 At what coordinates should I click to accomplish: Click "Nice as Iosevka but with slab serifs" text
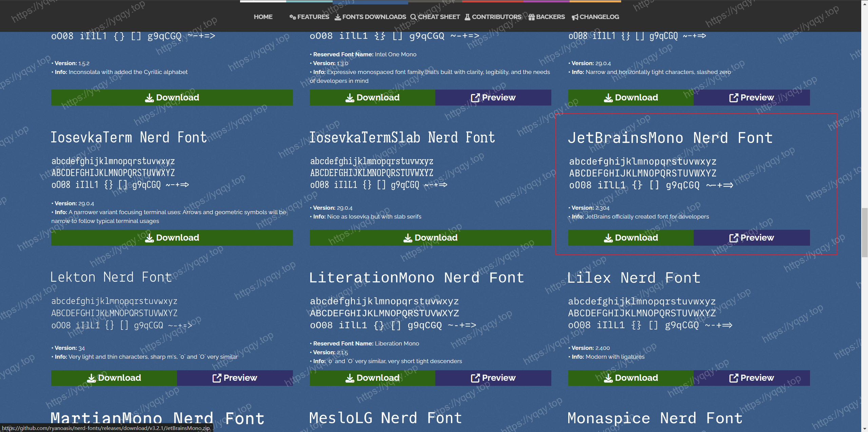[374, 217]
